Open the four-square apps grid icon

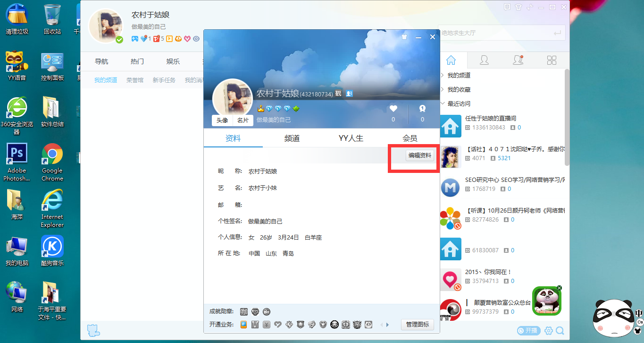(552, 60)
